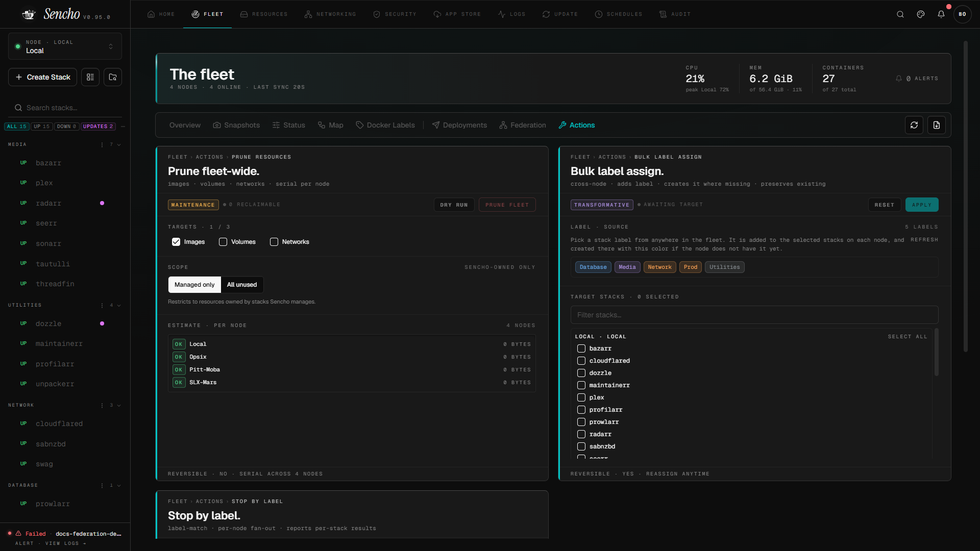Screen dimensions: 980x551
Task: Check the cloudflared target stack checkbox
Action: coord(581,361)
